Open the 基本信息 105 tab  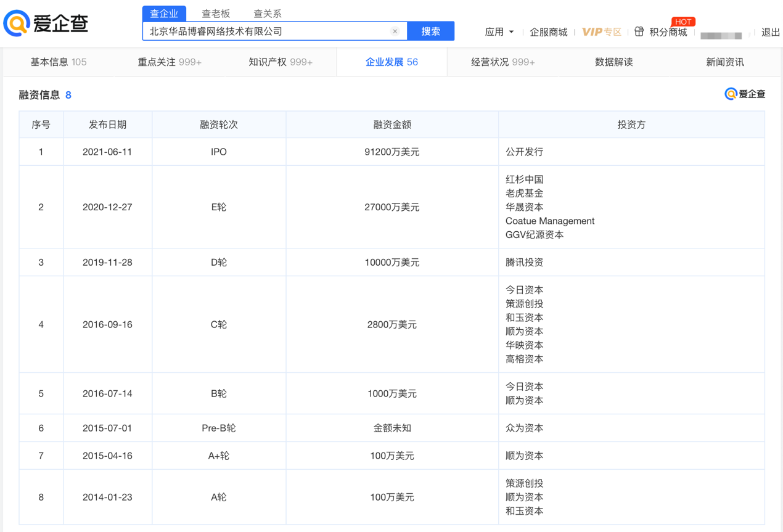[59, 62]
